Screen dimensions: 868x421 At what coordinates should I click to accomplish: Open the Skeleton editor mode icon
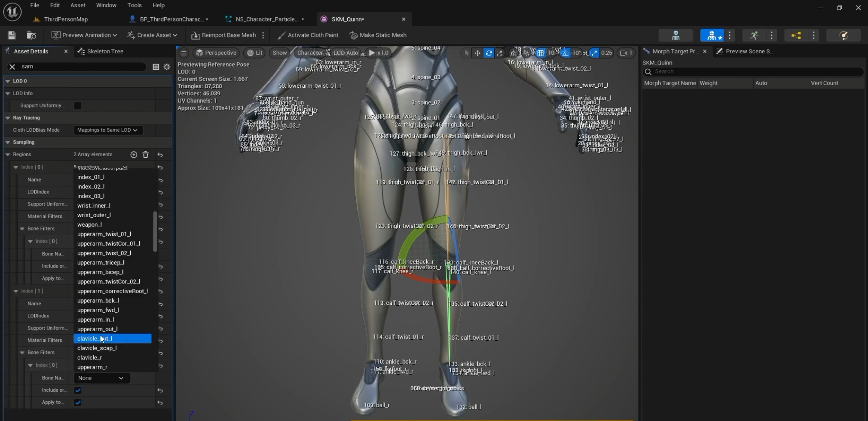click(x=675, y=35)
